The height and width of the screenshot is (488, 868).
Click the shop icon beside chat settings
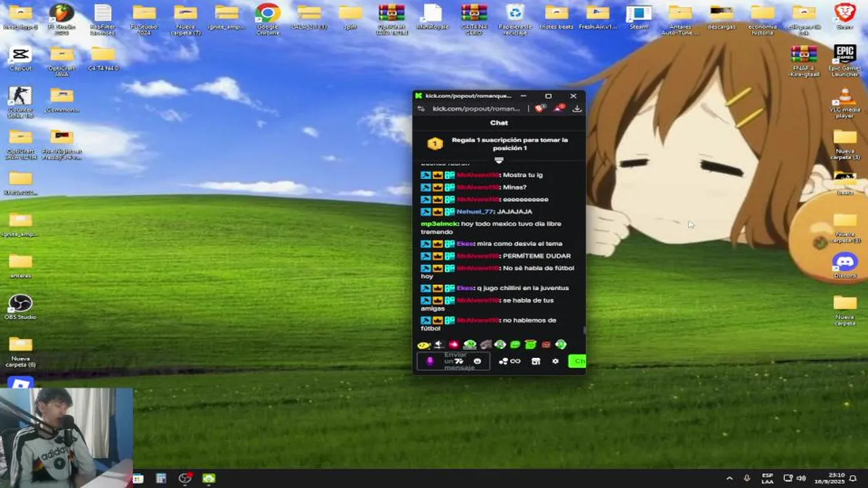[x=536, y=361]
